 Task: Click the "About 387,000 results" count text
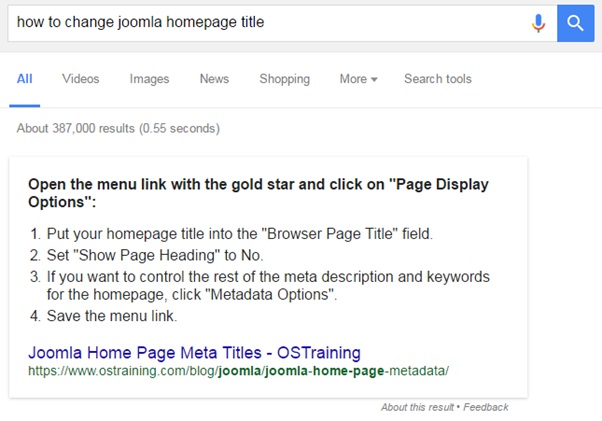tap(118, 129)
